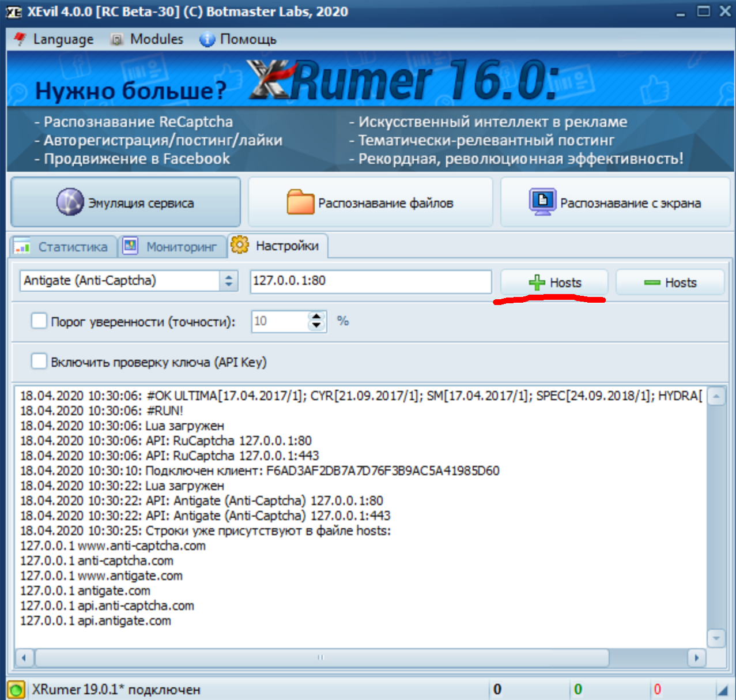The height and width of the screenshot is (700, 736).
Task: Maximize the XEvil window
Action: [704, 11]
